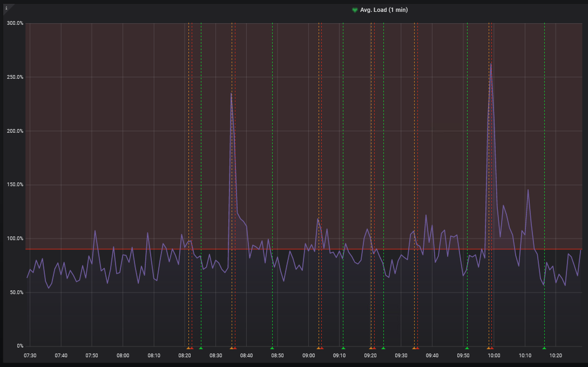Click the orange annotation triangle near 08:20
588x367 pixels.
pyautogui.click(x=188, y=349)
